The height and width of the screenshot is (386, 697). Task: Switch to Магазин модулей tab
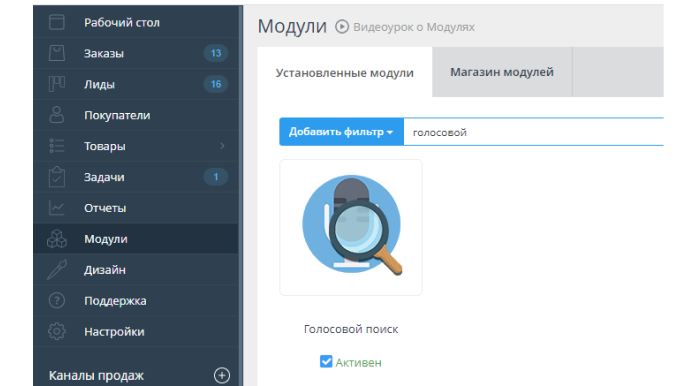click(x=502, y=72)
